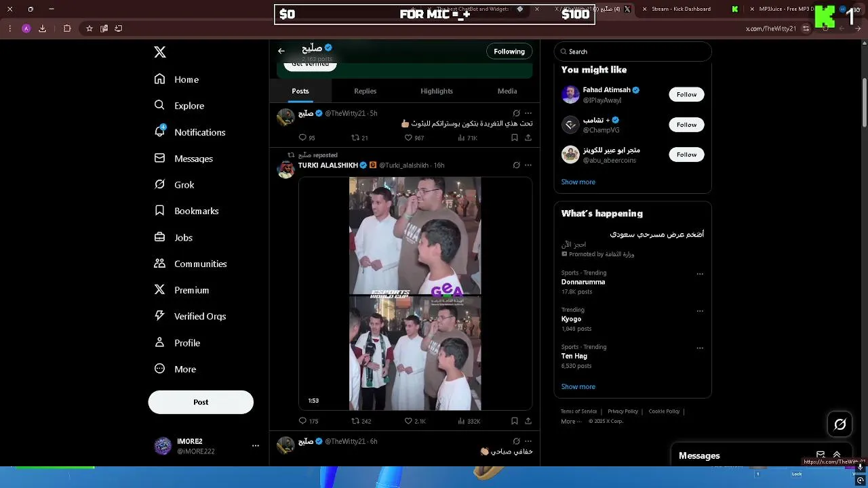The height and width of the screenshot is (488, 868).
Task: Open more options on 6h post
Action: point(528,441)
